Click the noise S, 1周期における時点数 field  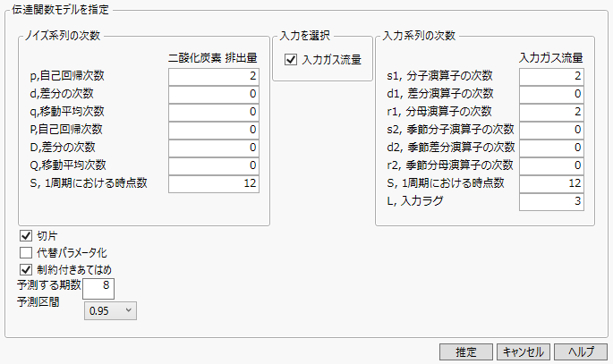[214, 183]
